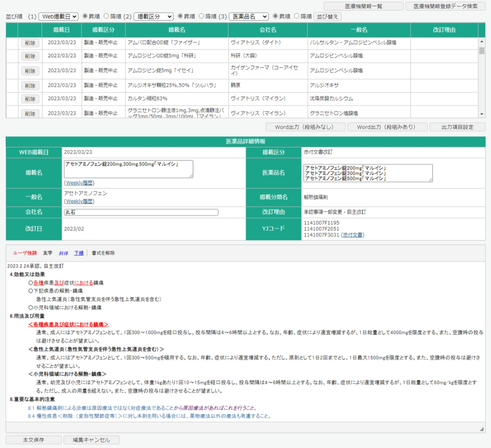Delete the アムロジピン錠5mg「イセイ」 row

point(30,71)
